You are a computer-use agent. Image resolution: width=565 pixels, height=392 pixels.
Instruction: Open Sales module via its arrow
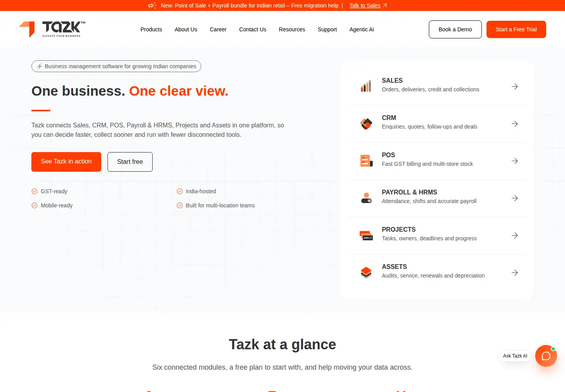515,86
